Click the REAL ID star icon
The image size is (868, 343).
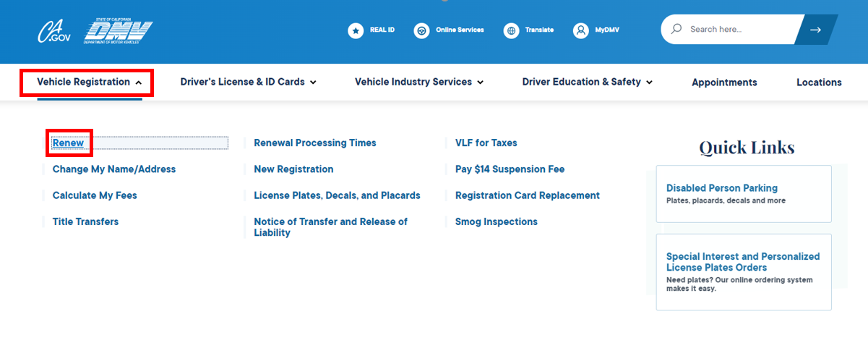coord(356,30)
